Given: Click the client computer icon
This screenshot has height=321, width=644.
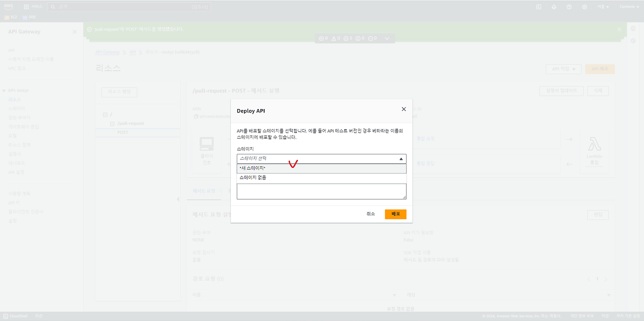Looking at the screenshot, I should [x=207, y=144].
